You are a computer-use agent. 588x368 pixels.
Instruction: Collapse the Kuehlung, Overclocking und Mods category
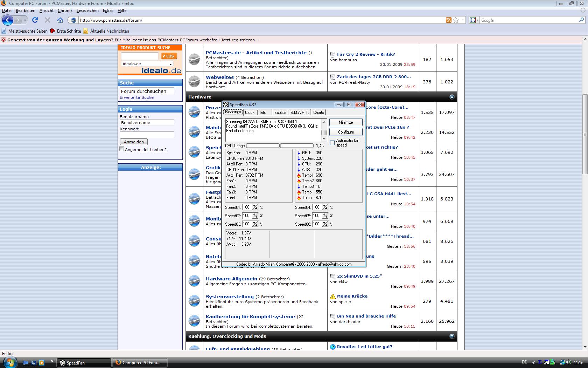point(452,336)
